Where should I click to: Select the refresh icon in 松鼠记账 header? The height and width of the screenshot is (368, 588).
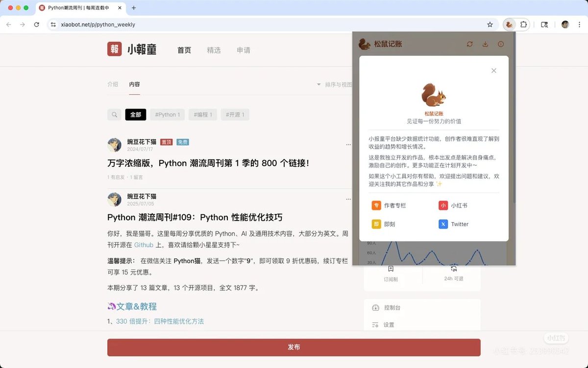pos(469,44)
